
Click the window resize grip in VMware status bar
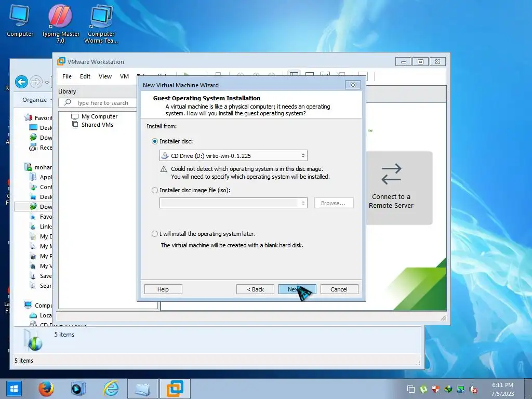[443, 317]
